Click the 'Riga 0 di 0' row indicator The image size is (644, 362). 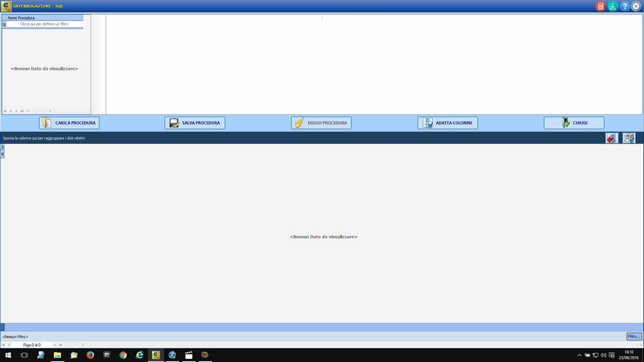coord(32,345)
